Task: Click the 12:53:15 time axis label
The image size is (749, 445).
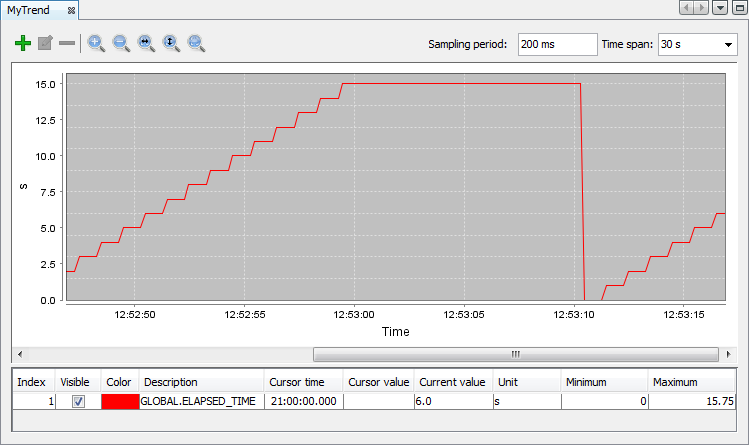Action: (x=684, y=315)
